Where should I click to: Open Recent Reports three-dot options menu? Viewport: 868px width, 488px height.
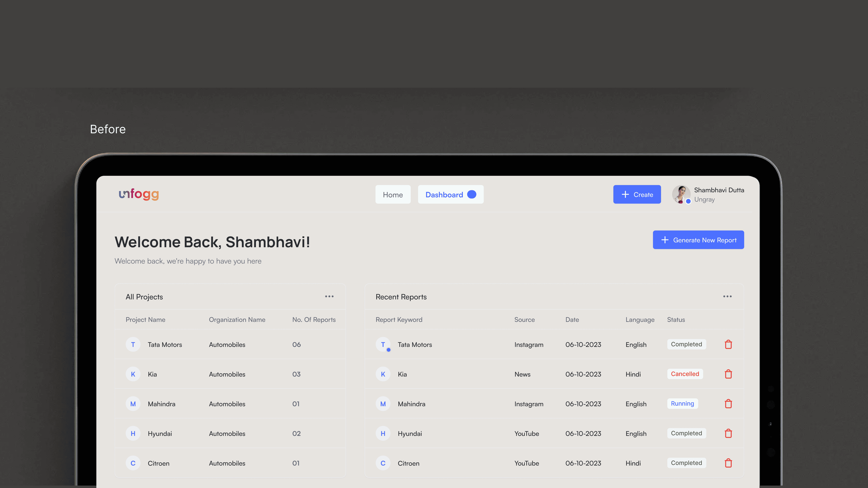tap(727, 296)
